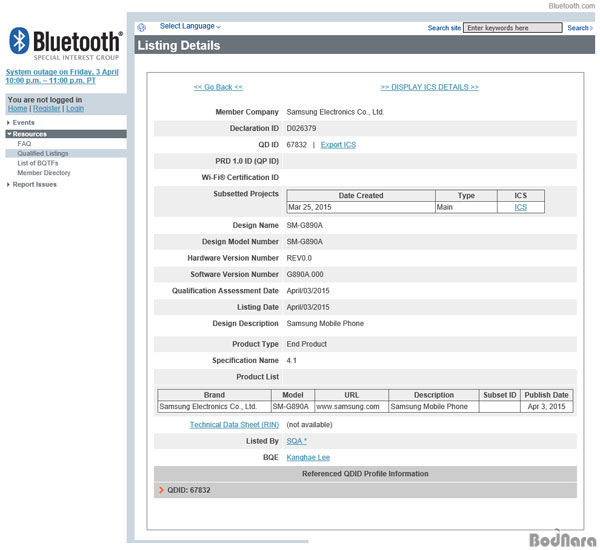Click the Declaration ID value D026379
Screen dimensions: 600x550
click(x=302, y=128)
